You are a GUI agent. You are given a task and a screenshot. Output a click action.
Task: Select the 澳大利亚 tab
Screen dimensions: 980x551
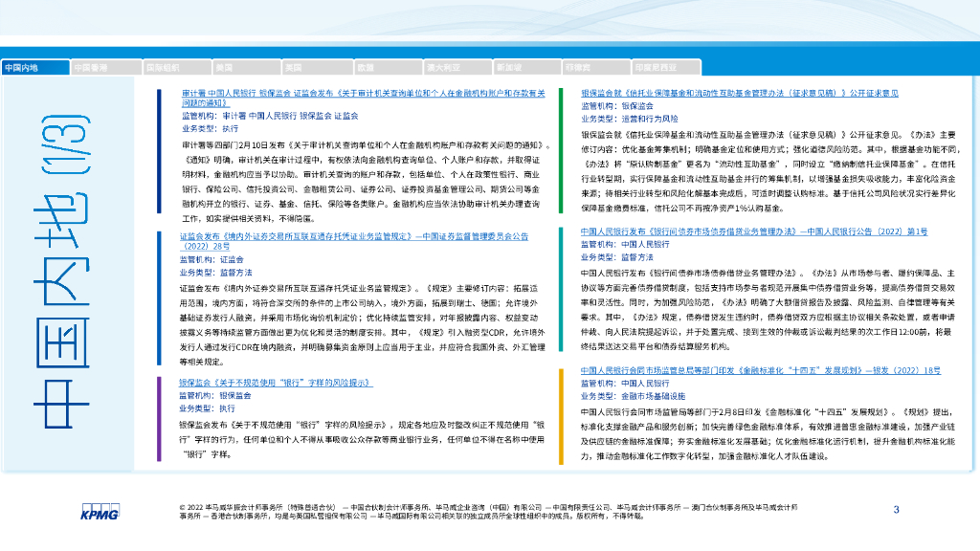pyautogui.click(x=457, y=68)
